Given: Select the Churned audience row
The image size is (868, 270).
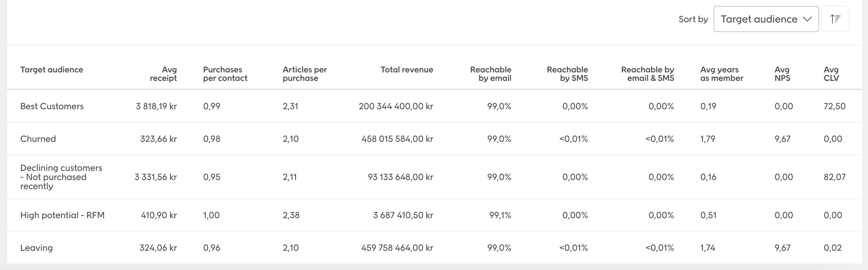Looking at the screenshot, I should tap(38, 139).
